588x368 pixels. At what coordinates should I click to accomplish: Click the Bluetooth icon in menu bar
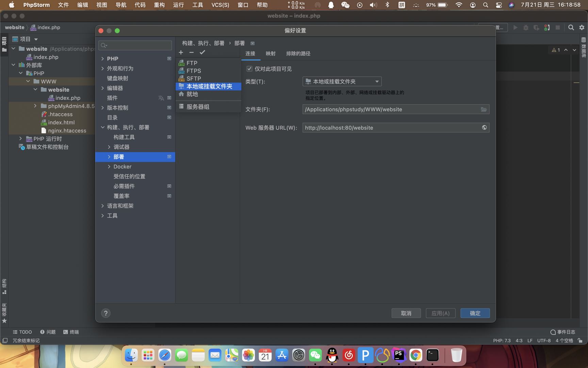coord(387,5)
